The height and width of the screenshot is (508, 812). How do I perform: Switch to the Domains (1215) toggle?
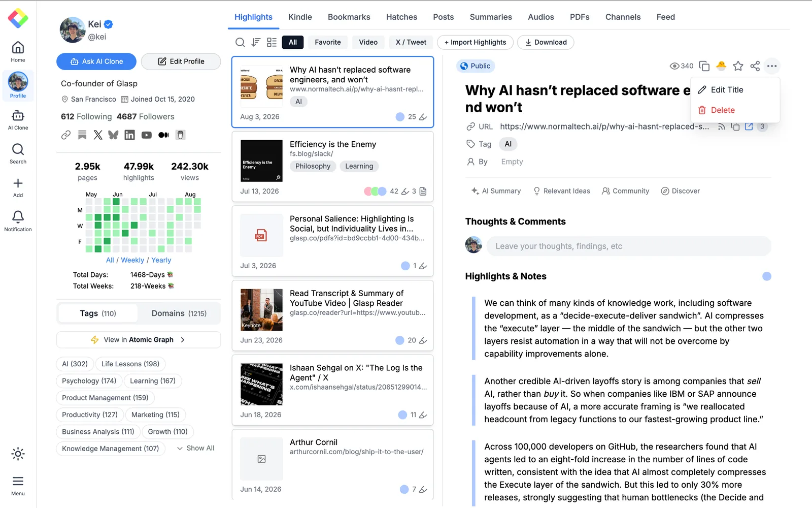point(179,313)
